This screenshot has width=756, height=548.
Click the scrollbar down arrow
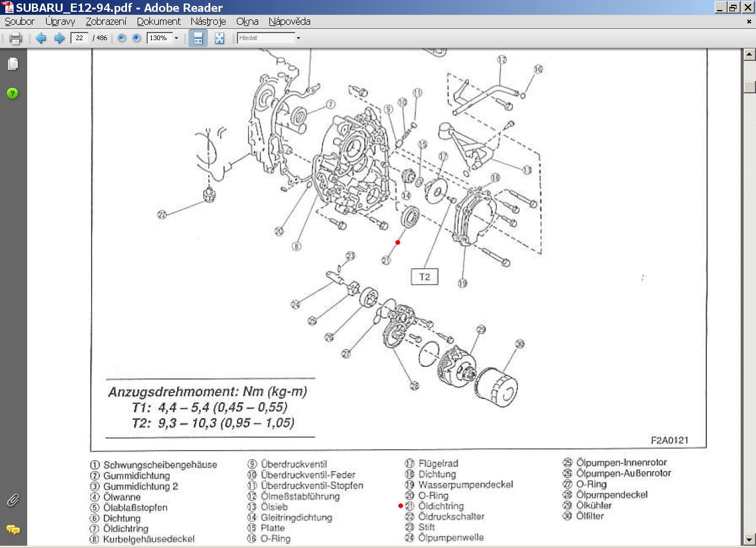click(x=750, y=539)
